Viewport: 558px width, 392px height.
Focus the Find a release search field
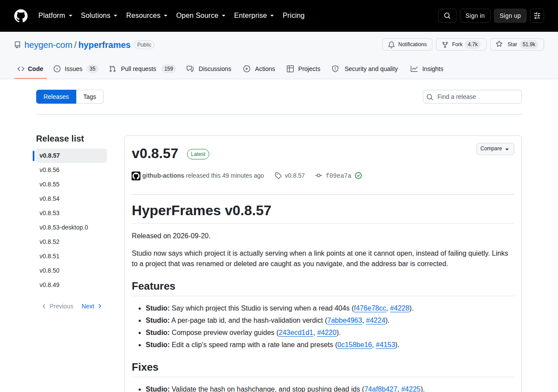(x=472, y=97)
